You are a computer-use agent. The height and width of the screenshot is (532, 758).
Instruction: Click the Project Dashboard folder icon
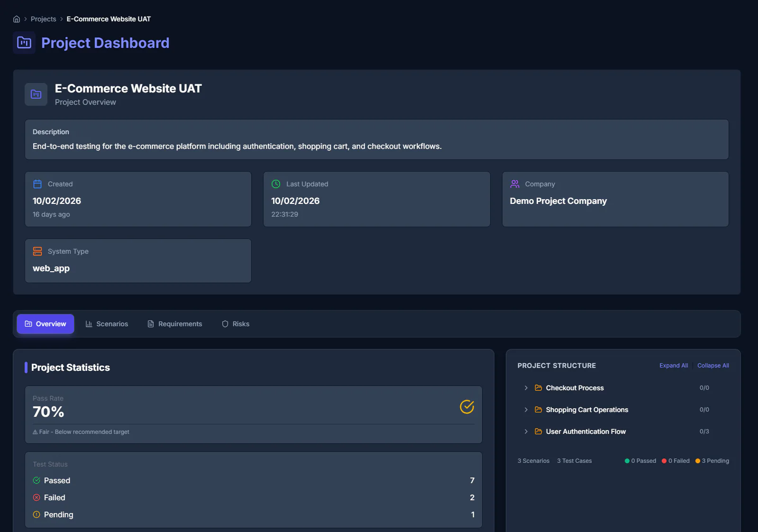(x=24, y=43)
